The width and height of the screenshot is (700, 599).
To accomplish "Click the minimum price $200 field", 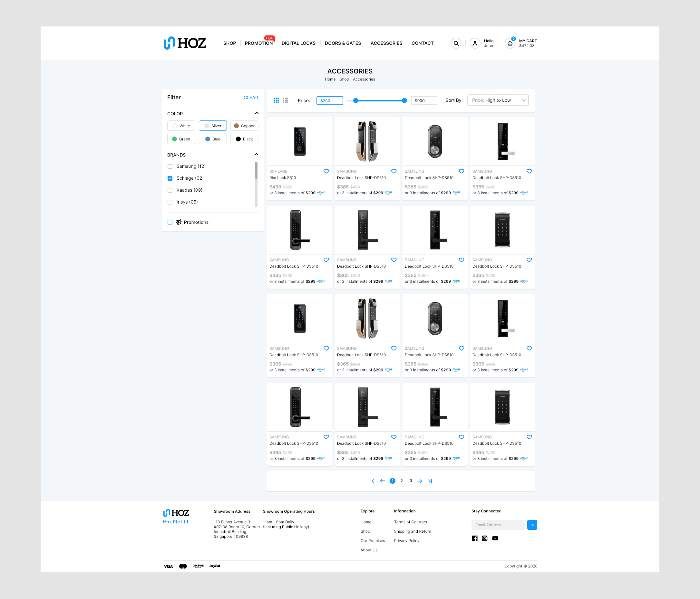I will [330, 100].
